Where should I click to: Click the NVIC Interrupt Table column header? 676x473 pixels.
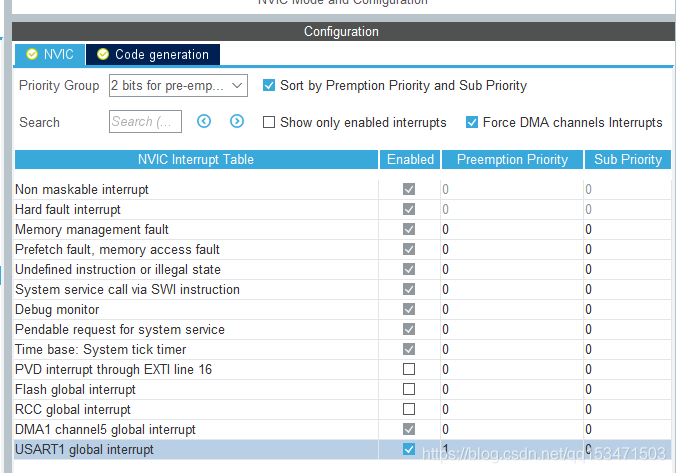coord(196,160)
